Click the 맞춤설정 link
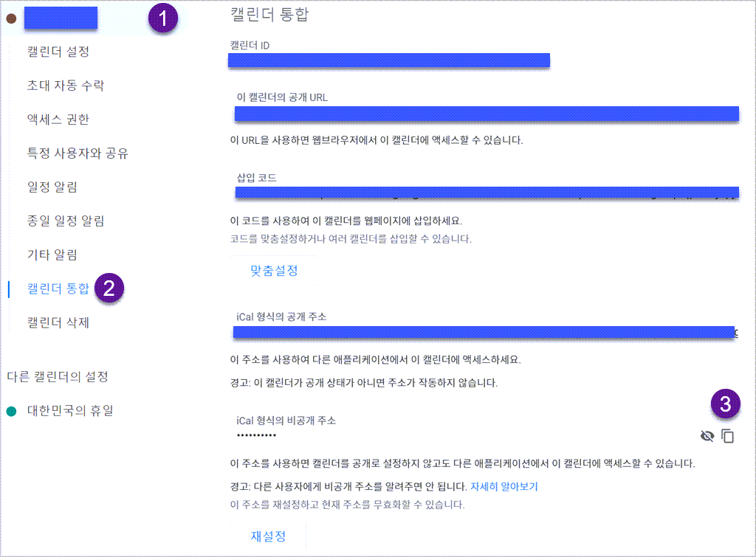This screenshot has height=557, width=756. (273, 271)
